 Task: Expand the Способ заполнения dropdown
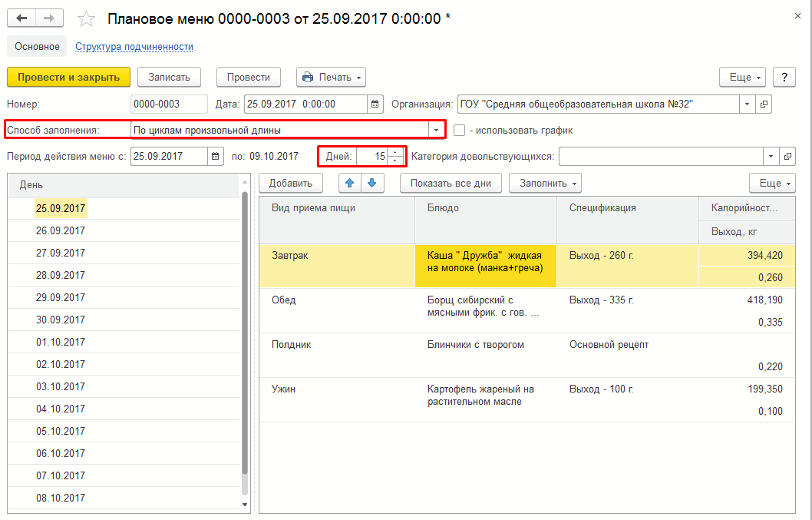point(436,130)
